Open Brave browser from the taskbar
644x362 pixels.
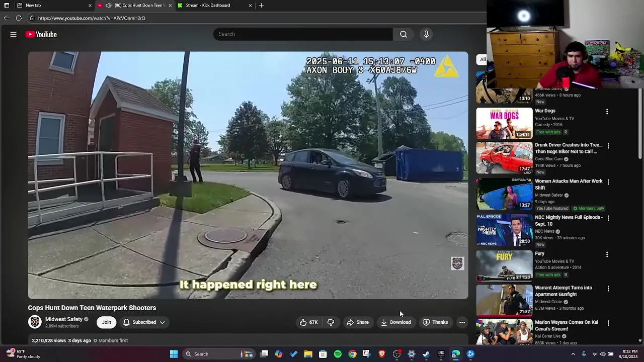point(382,354)
